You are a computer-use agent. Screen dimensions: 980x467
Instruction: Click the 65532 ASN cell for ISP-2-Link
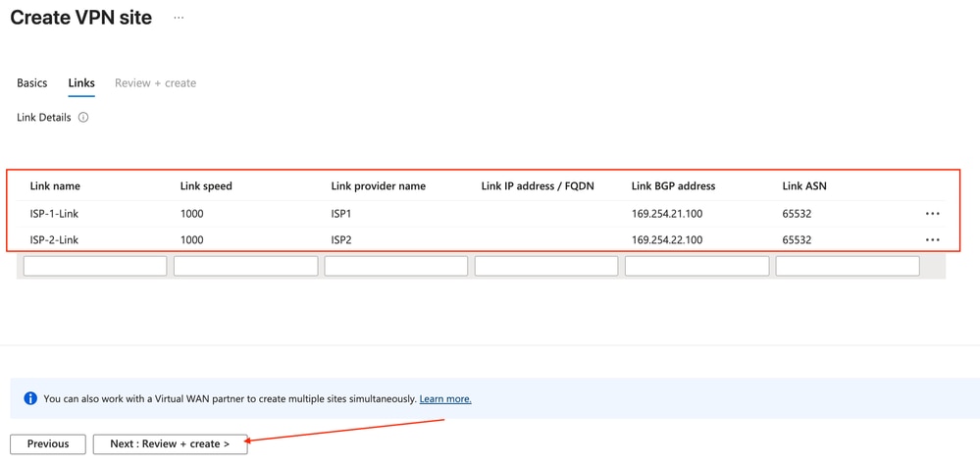coord(797,239)
